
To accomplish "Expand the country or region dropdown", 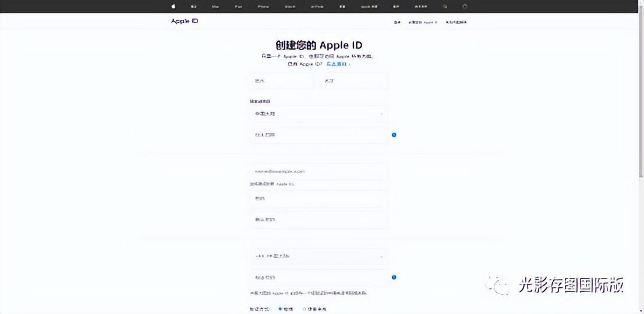I will tap(319, 114).
